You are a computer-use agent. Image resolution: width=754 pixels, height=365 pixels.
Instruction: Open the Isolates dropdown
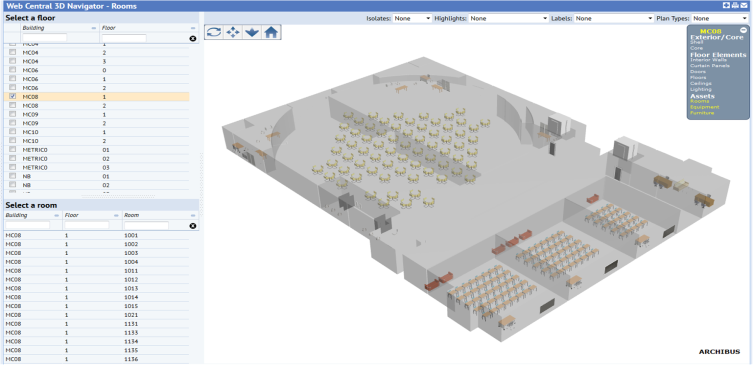412,18
